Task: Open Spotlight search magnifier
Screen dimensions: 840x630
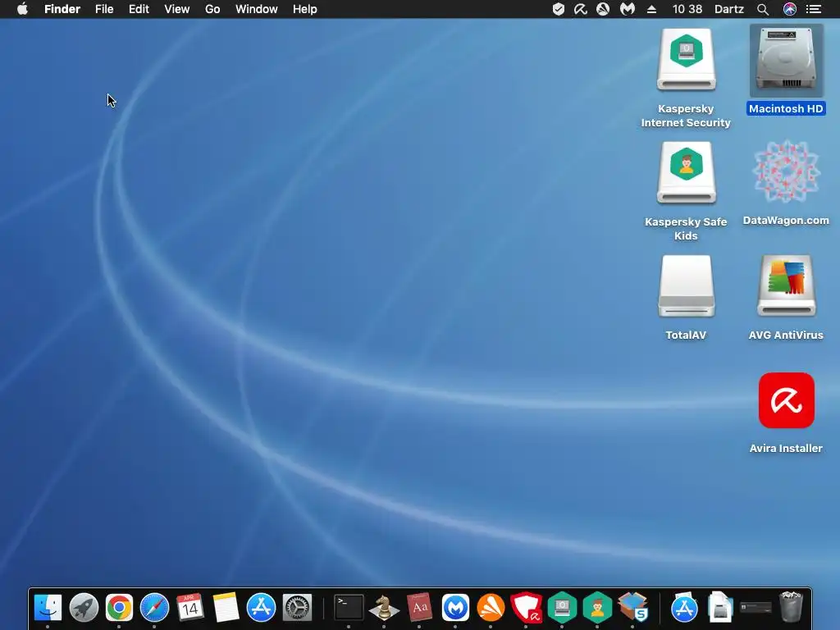Action: point(763,9)
